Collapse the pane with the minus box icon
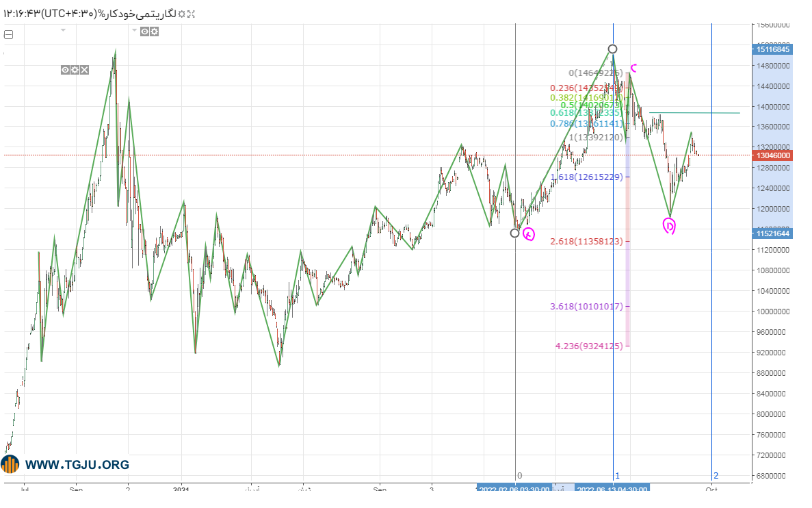 click(8, 35)
